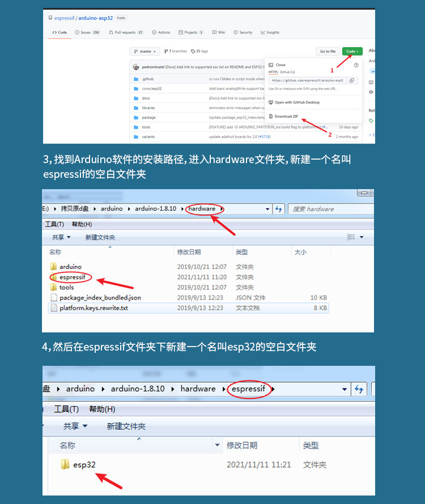Image resolution: width=425 pixels, height=504 pixels.
Task: Open the libraries folder
Action: tap(148, 108)
